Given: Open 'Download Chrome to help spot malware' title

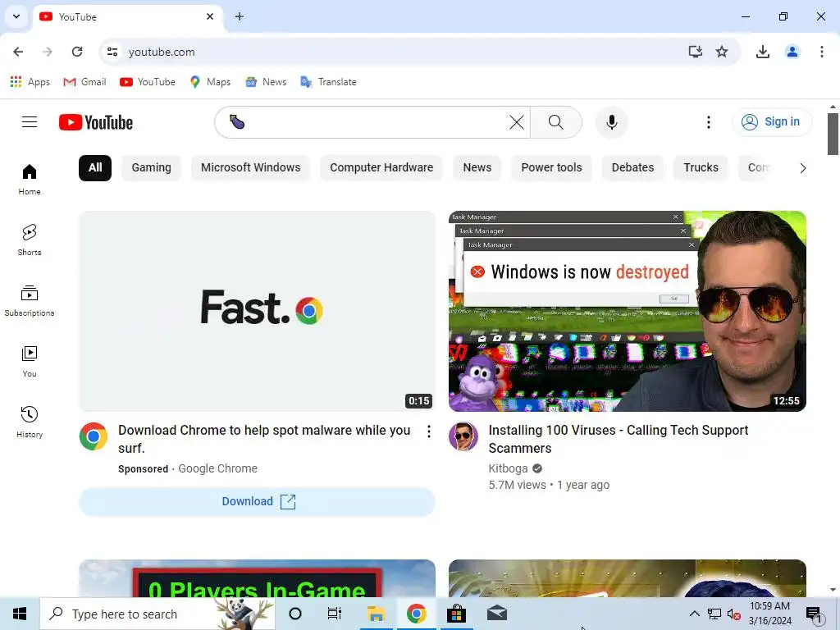Looking at the screenshot, I should pos(264,439).
